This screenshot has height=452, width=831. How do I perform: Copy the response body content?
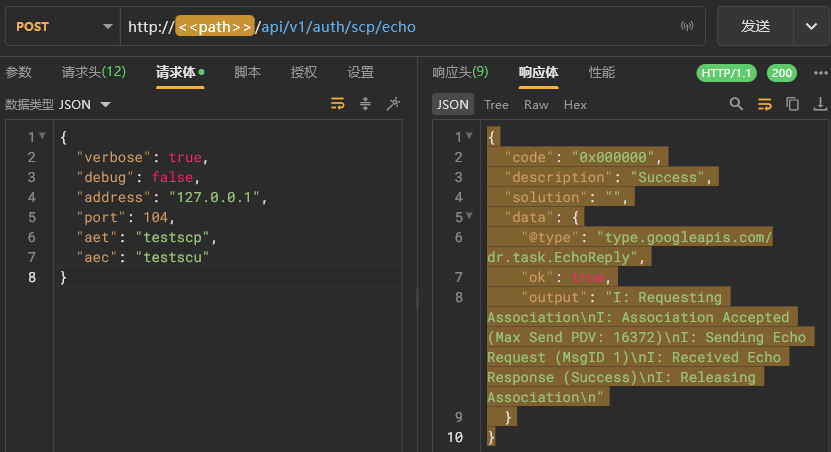[x=793, y=104]
